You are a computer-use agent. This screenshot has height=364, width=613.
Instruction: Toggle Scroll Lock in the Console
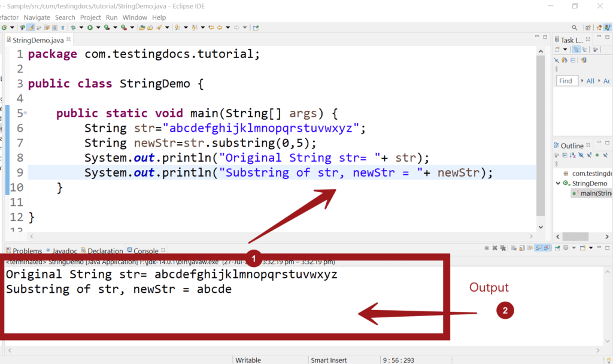[521, 248]
